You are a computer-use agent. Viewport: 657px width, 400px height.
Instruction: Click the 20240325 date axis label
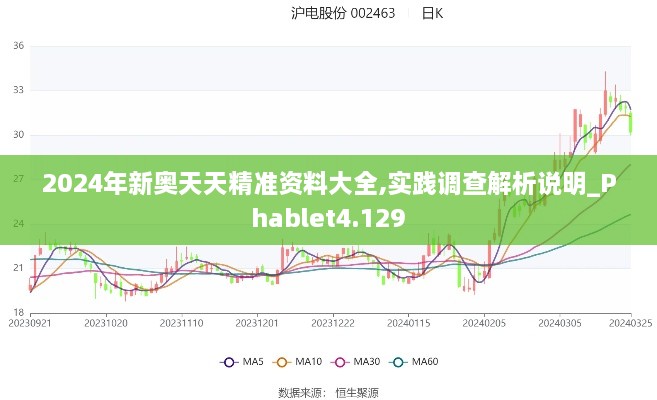(x=630, y=323)
